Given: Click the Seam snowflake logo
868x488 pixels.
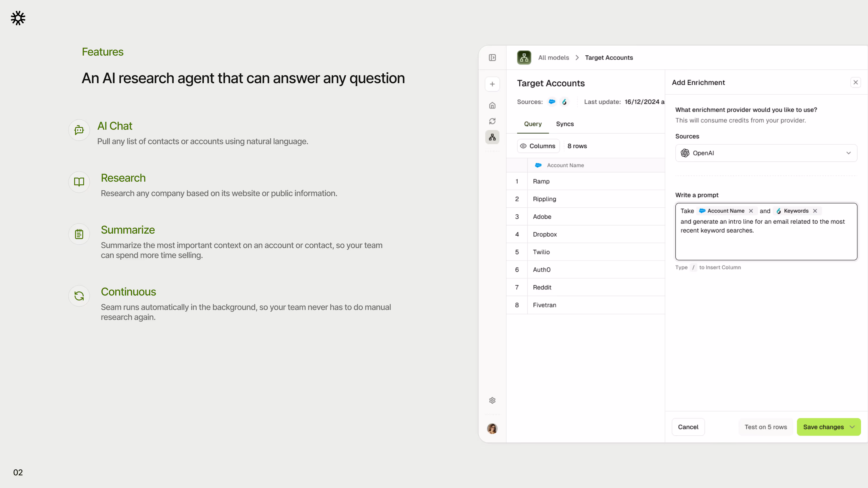Looking at the screenshot, I should [x=18, y=18].
